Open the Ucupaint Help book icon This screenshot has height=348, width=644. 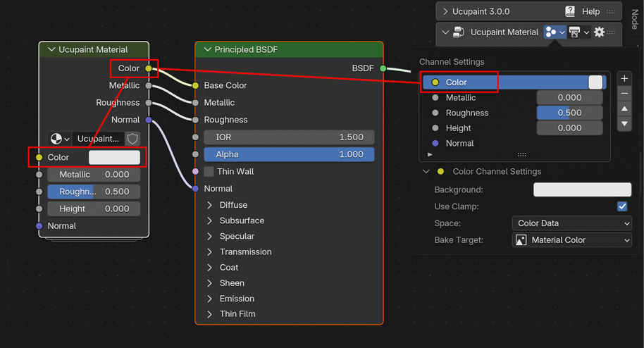(x=570, y=11)
